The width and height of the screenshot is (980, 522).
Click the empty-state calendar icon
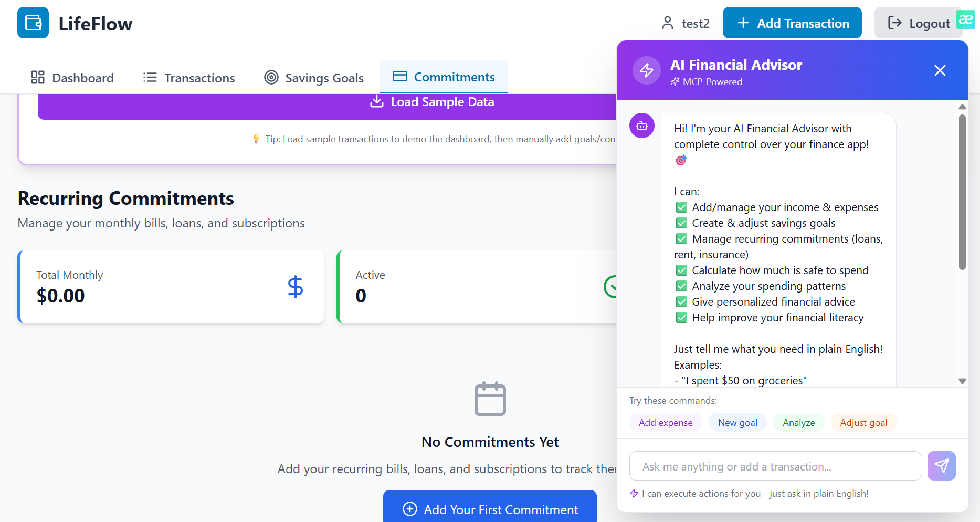click(490, 399)
